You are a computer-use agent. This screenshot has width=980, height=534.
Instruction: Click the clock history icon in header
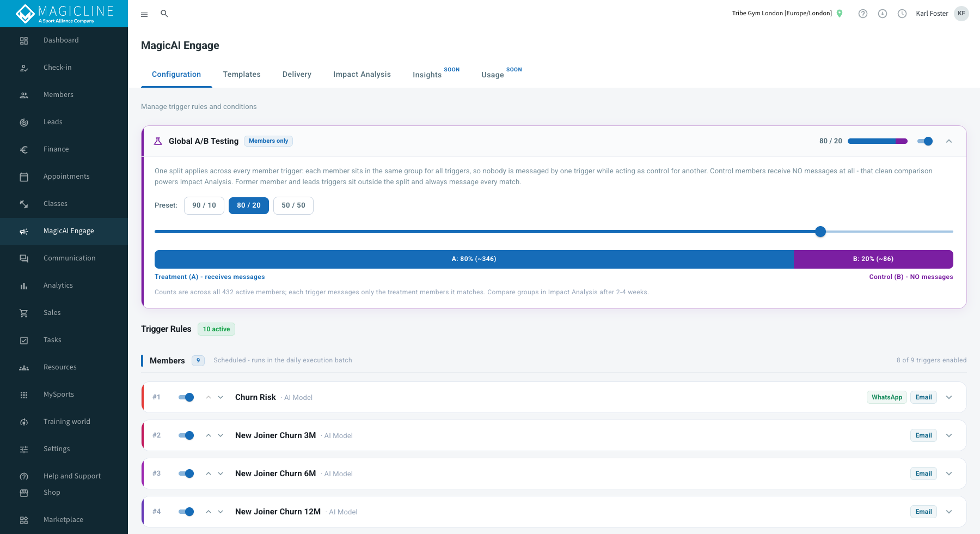point(902,14)
